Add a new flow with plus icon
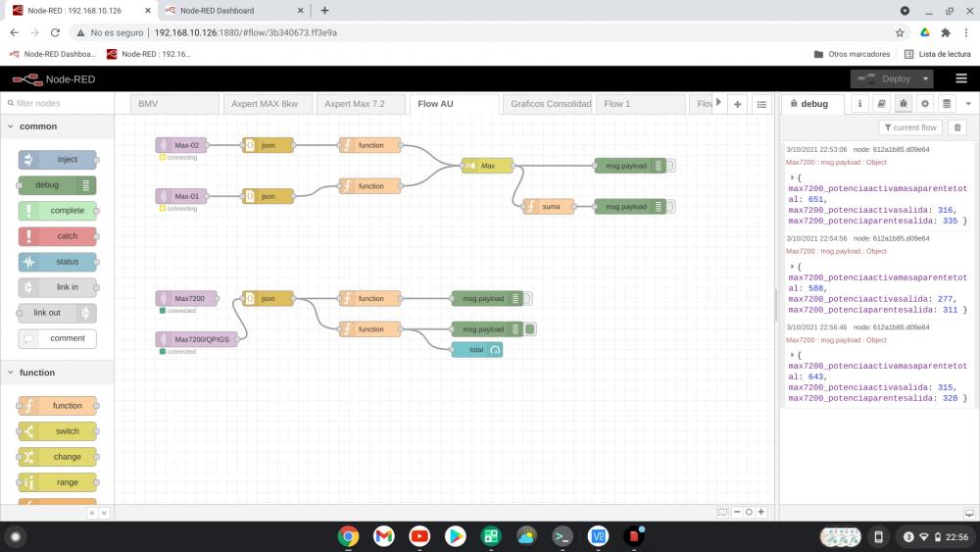Image resolution: width=980 pixels, height=552 pixels. tap(738, 104)
